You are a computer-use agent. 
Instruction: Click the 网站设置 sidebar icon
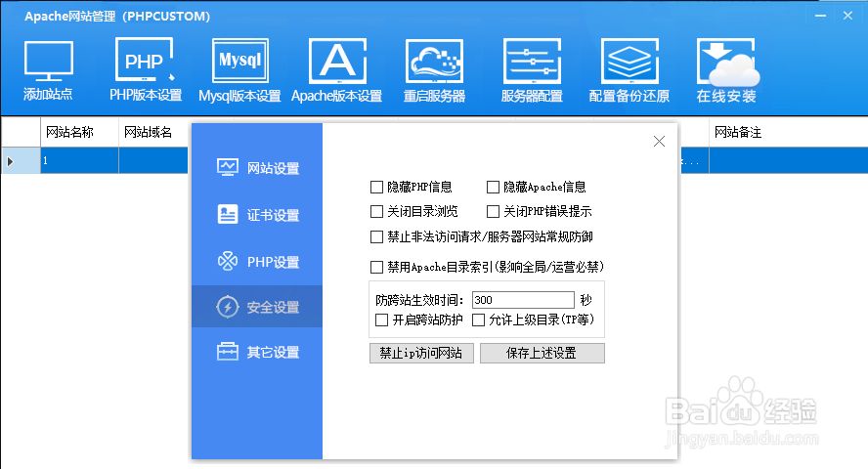coord(228,168)
